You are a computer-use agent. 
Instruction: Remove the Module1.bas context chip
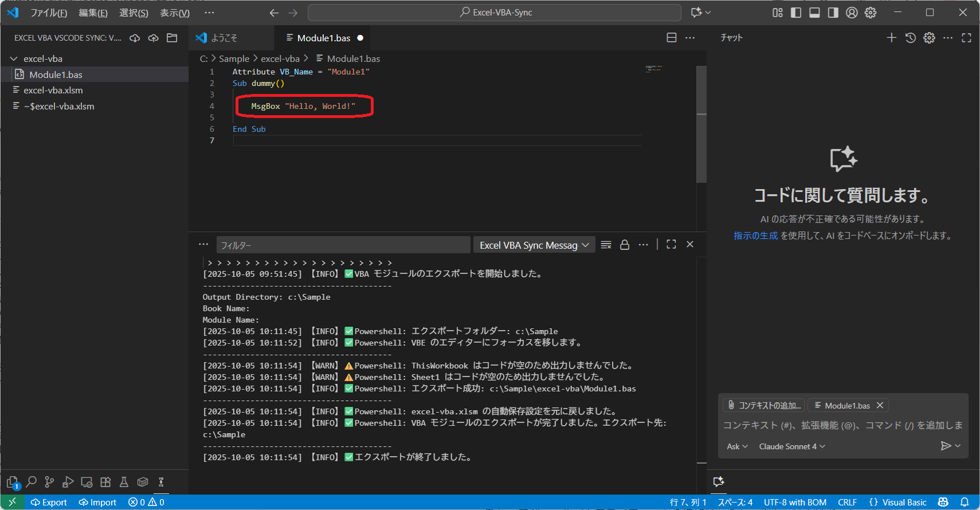pos(880,405)
